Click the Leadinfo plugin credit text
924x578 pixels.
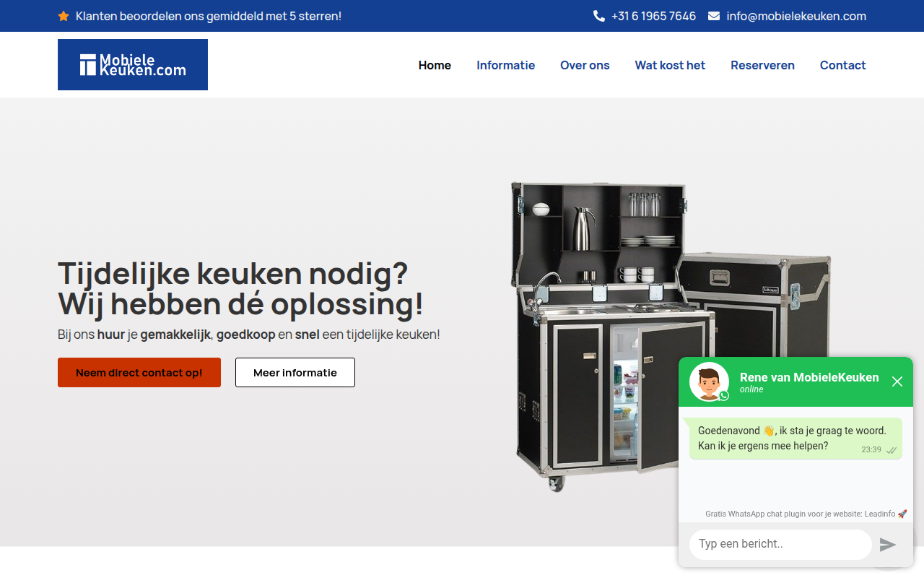point(806,514)
